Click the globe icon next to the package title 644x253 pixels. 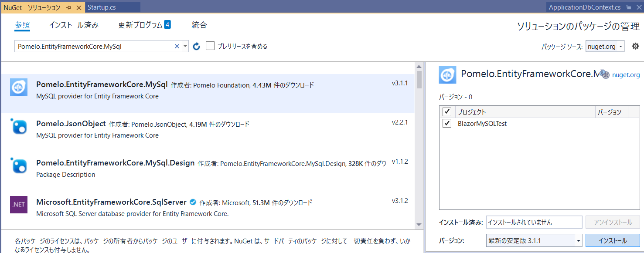pyautogui.click(x=605, y=74)
